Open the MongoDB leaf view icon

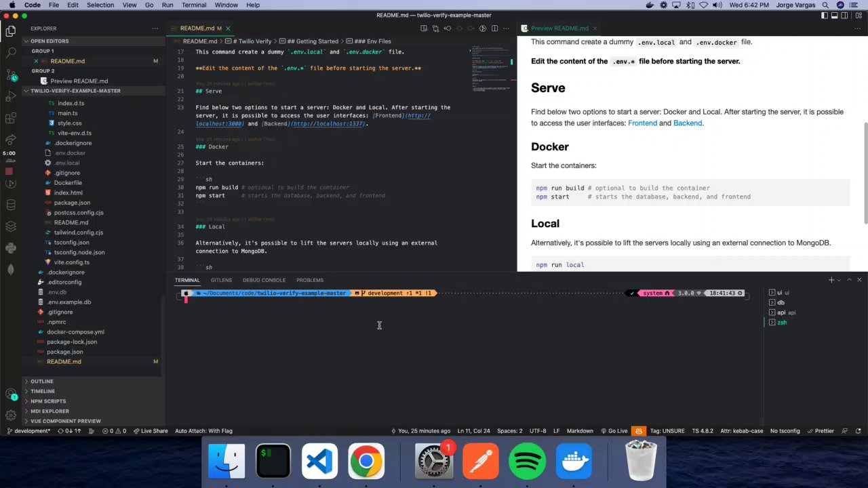pos(11,270)
